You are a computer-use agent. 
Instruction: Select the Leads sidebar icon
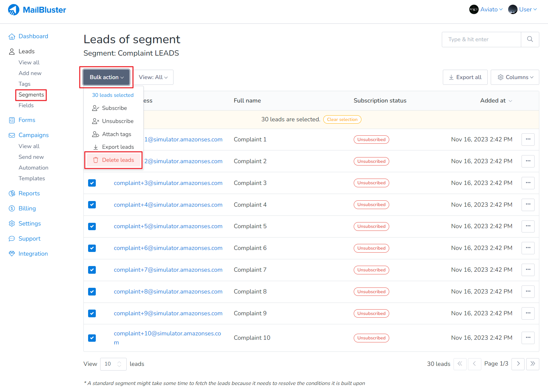pos(12,51)
